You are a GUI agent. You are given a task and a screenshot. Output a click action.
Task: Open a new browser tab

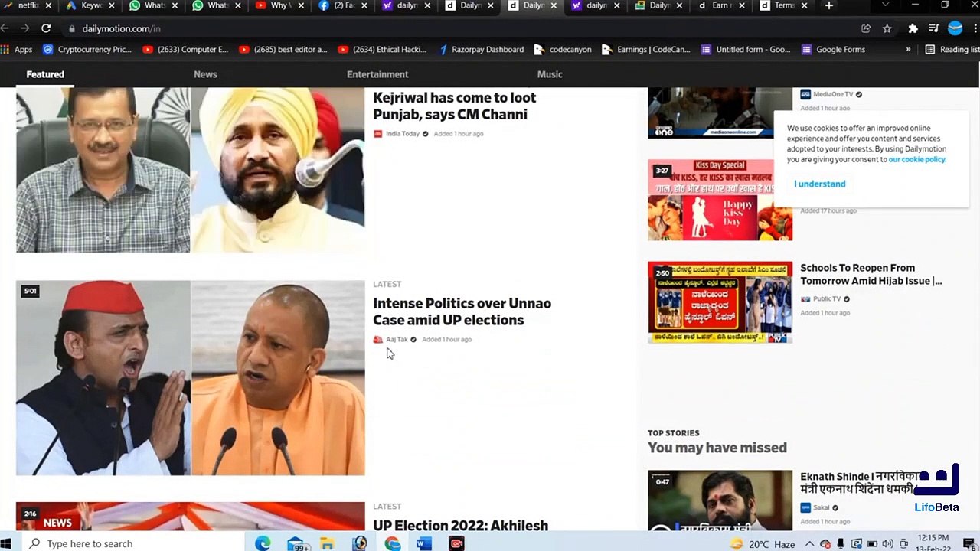point(828,5)
